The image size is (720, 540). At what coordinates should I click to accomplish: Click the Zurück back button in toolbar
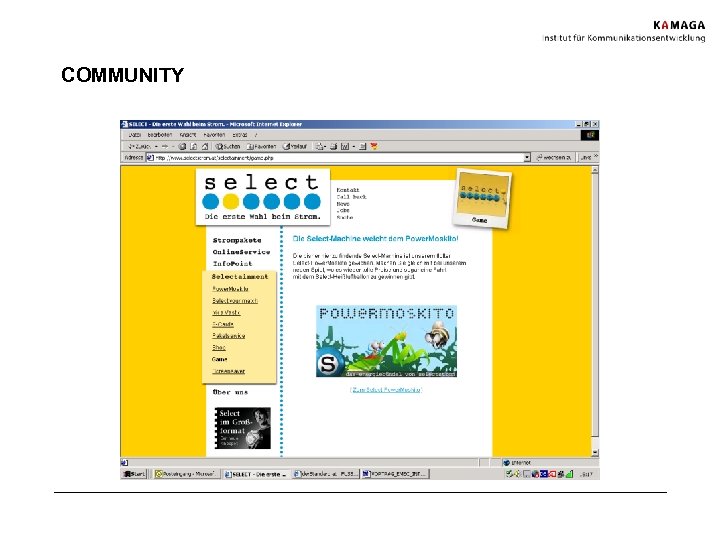pos(139,146)
